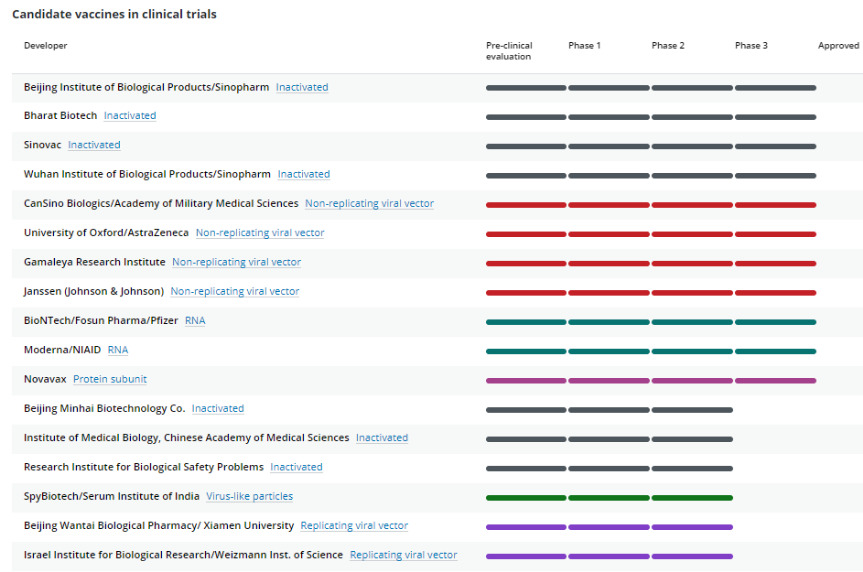Click Pre-clinical progress bar for Bharat Biotech
863x572 pixels.
pyautogui.click(x=526, y=117)
